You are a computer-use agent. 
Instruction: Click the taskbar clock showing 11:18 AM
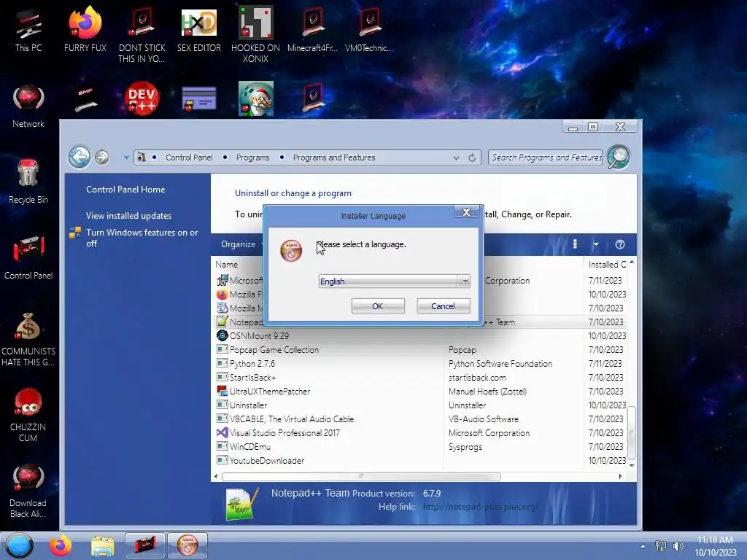pos(715,546)
